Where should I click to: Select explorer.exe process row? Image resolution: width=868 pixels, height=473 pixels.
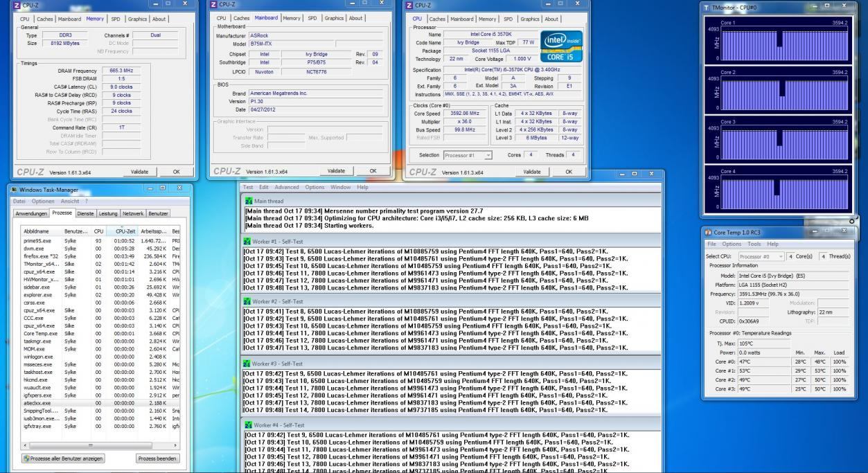click(100, 294)
